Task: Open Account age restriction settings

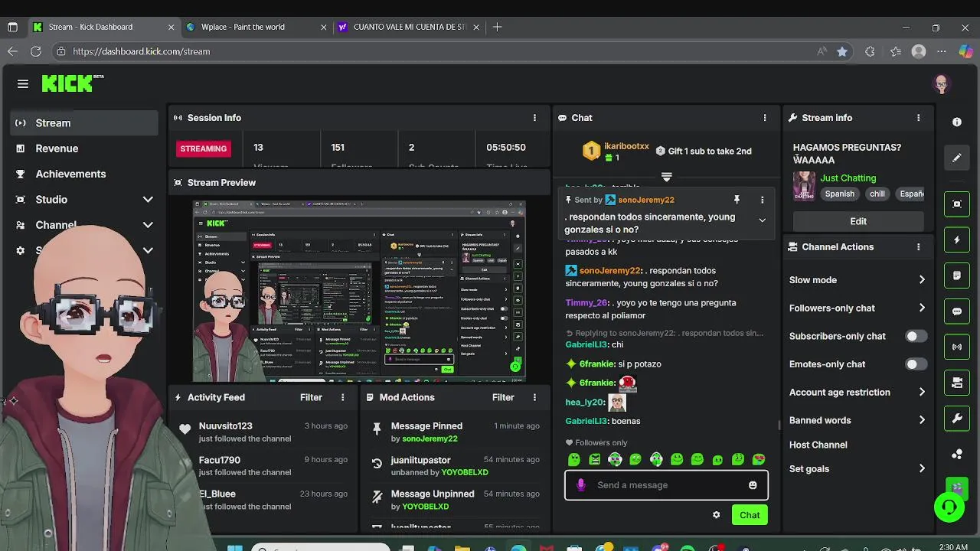Action: [857, 393]
